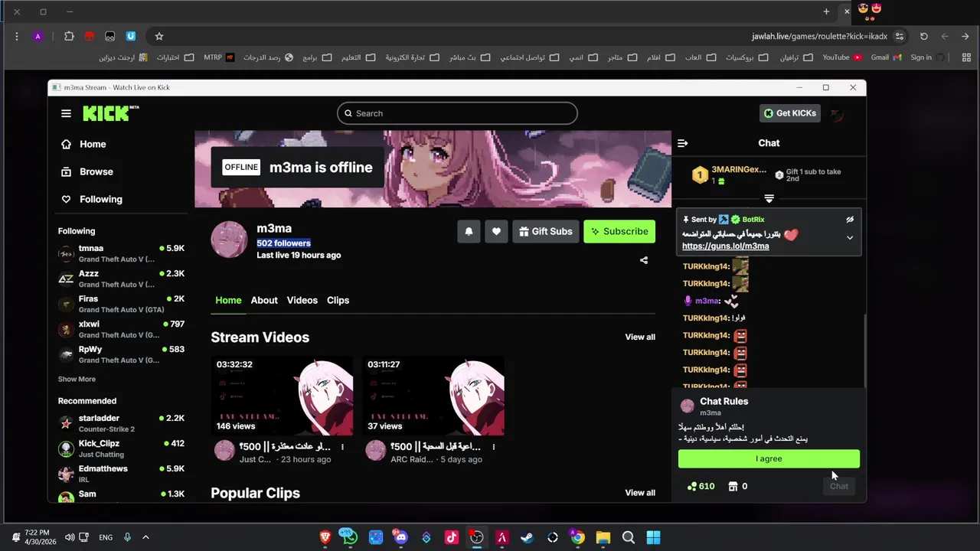The width and height of the screenshot is (980, 551).
Task: Collapse the chat panel with arrow icon
Action: tap(683, 143)
